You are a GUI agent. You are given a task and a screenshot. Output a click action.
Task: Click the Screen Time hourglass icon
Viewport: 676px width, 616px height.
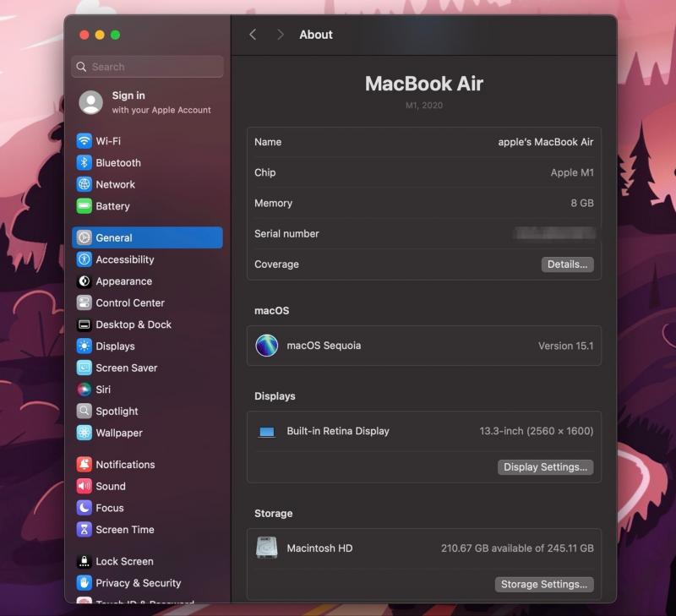pos(84,529)
